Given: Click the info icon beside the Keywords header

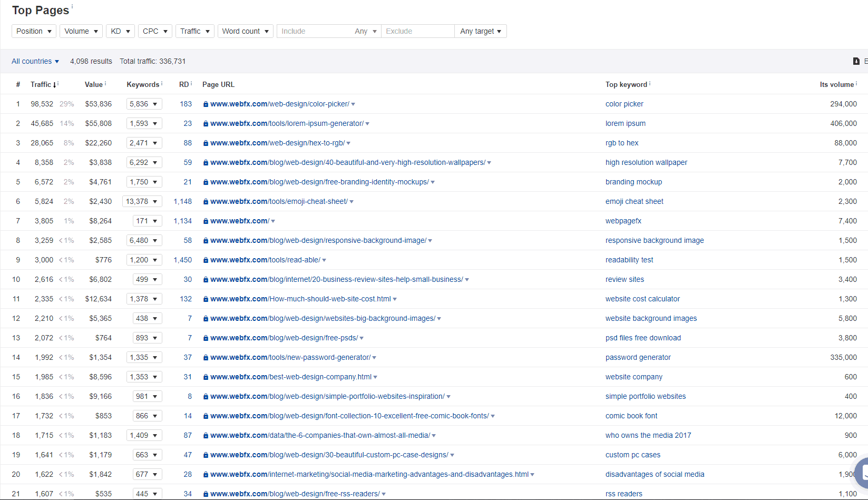Looking at the screenshot, I should (162, 82).
